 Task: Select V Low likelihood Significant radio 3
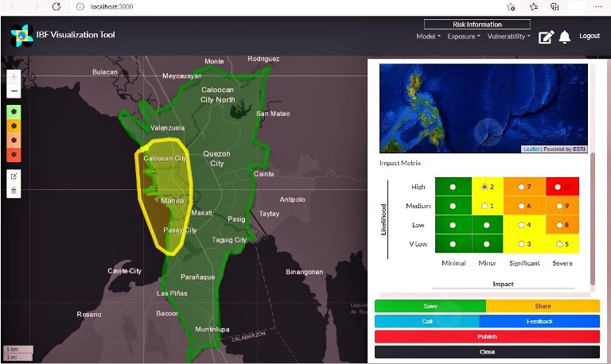tap(521, 244)
